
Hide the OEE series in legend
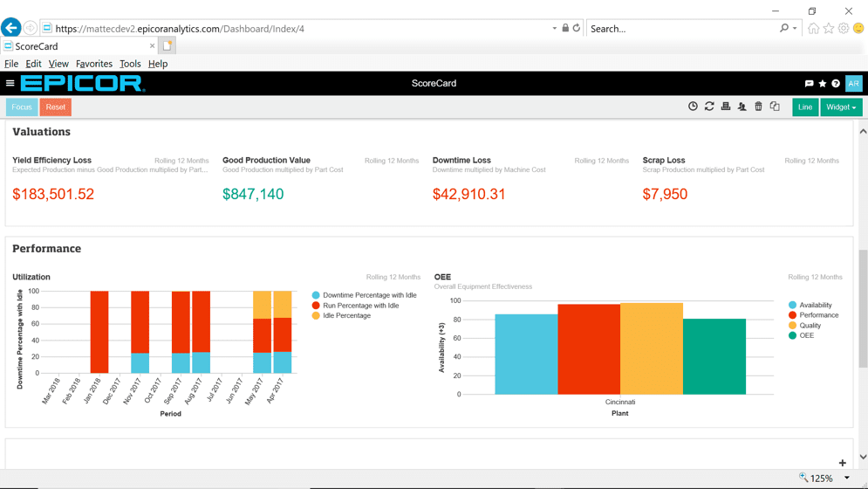pos(801,335)
